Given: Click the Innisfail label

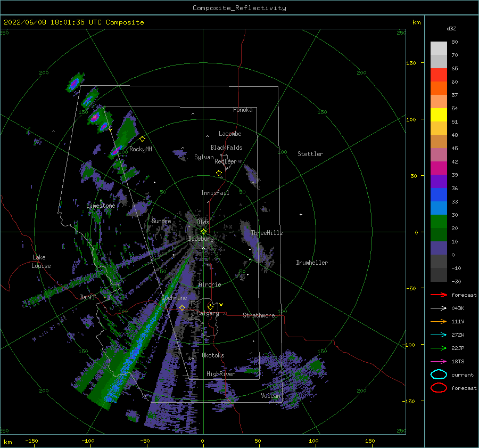Looking at the screenshot, I should (215, 193).
